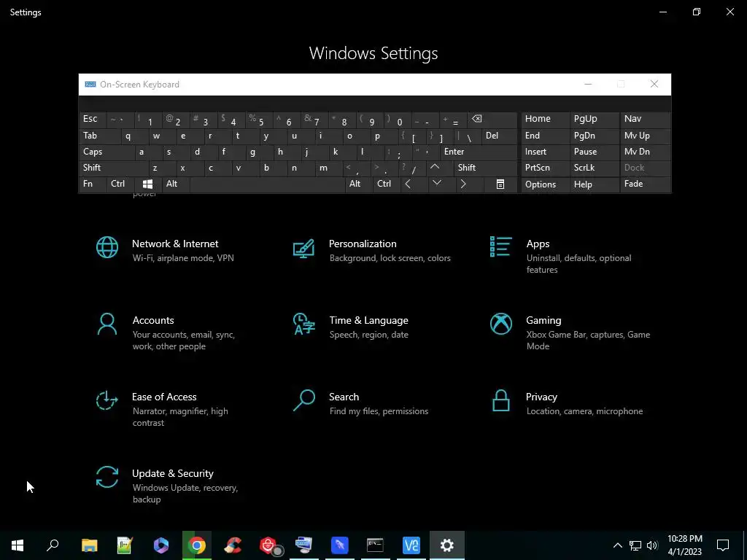The height and width of the screenshot is (560, 747).
Task: Open Google Chrome from the taskbar
Action: pyautogui.click(x=196, y=545)
